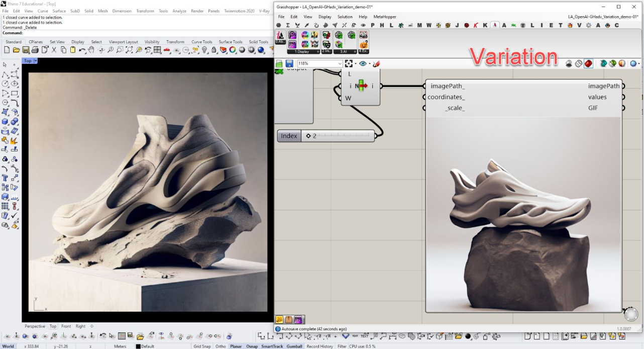This screenshot has width=644, height=349.
Task: Click the Paste clipboard icon in Rhino
Action: tap(73, 50)
